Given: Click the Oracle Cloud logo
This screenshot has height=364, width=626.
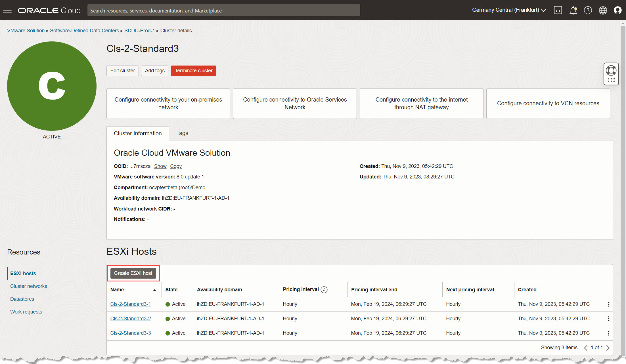Looking at the screenshot, I should pyautogui.click(x=49, y=10).
